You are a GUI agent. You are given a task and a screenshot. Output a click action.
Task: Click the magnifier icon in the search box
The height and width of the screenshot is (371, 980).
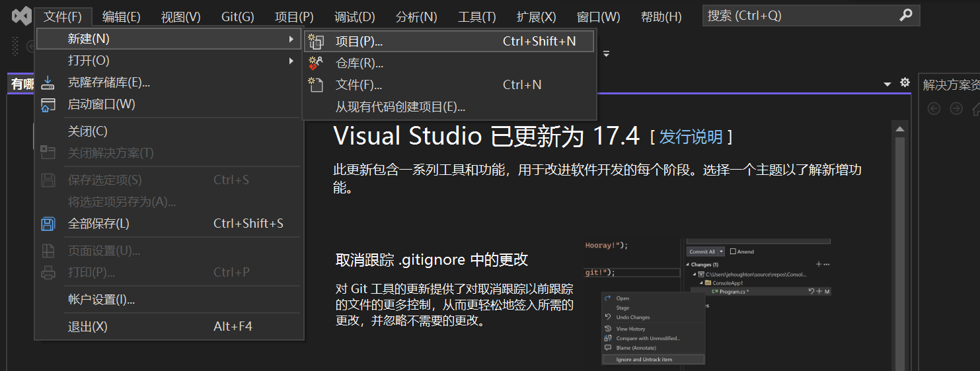coord(905,15)
